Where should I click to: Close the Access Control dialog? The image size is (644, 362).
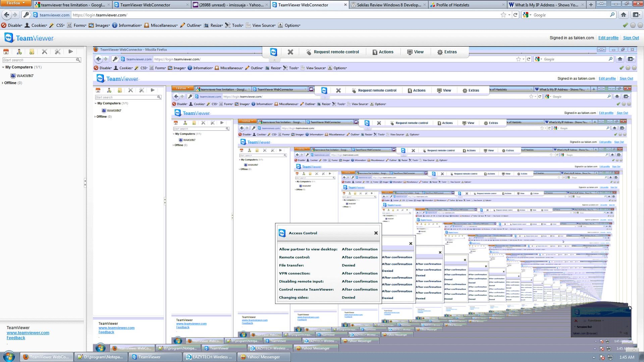tap(376, 233)
